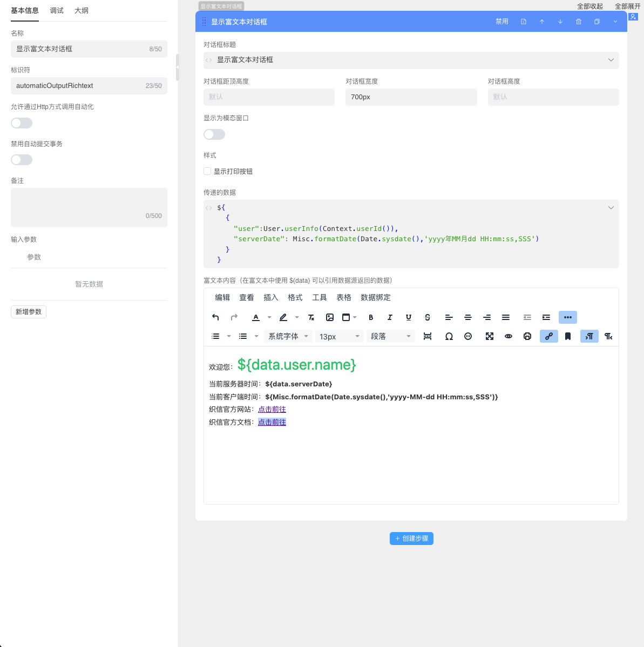Apply bold formatting in rich text editor
This screenshot has height=647, width=644.
(x=371, y=317)
